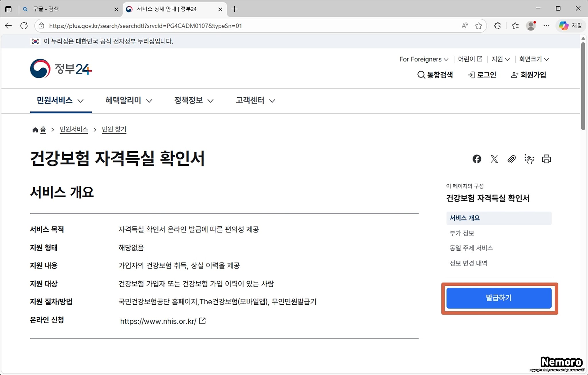Share page via Facebook icon
This screenshot has width=588, height=375.
pos(477,159)
